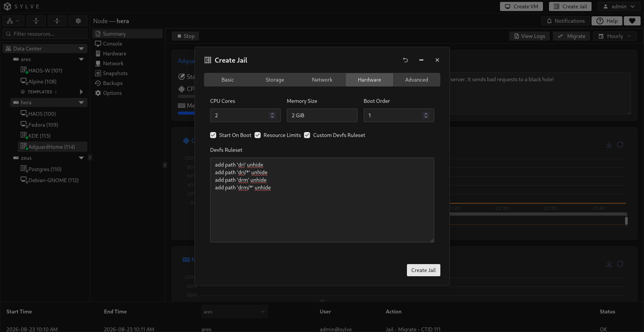Click the chart time range slider handle
Image resolution: width=644 pixels, height=332 pixels.
point(626,220)
